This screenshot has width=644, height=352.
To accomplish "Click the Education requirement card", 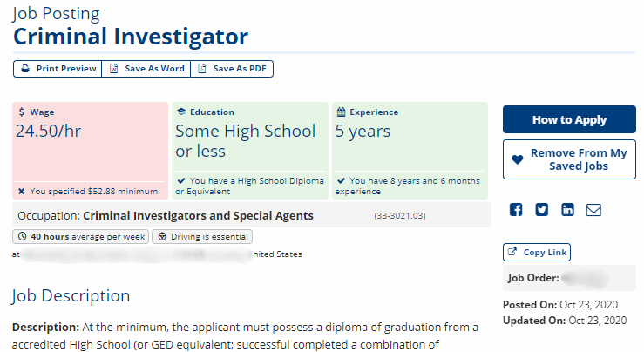I will [250, 151].
